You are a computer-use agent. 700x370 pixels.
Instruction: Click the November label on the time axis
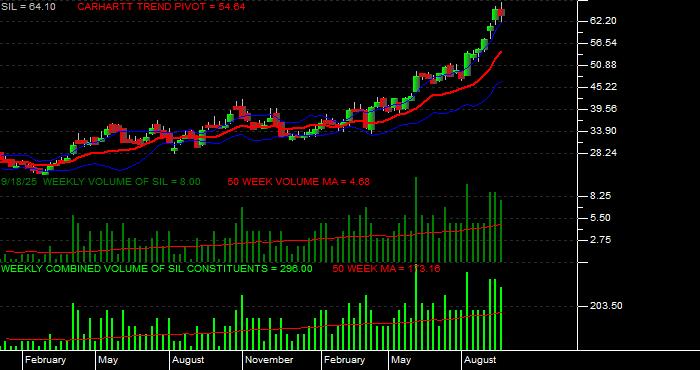pos(269,360)
